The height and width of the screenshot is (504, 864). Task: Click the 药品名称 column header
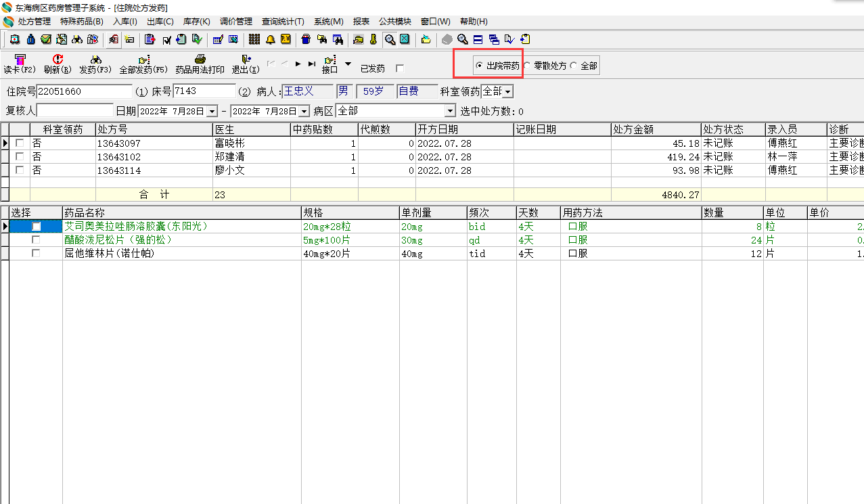coord(182,212)
